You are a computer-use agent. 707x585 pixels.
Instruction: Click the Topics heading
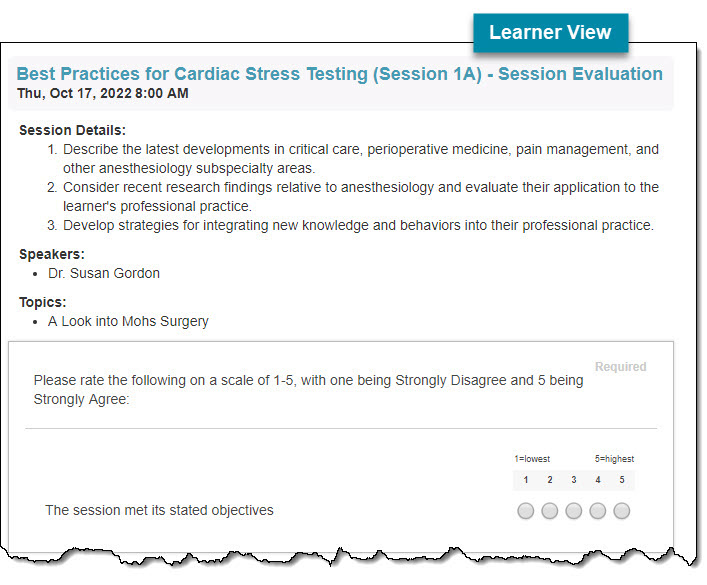42,302
